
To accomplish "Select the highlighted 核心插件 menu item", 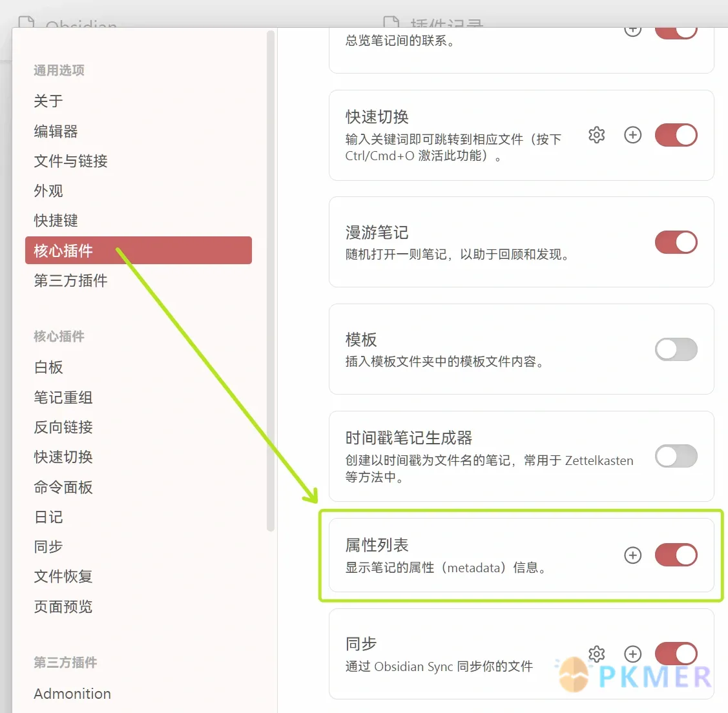I will (x=138, y=251).
